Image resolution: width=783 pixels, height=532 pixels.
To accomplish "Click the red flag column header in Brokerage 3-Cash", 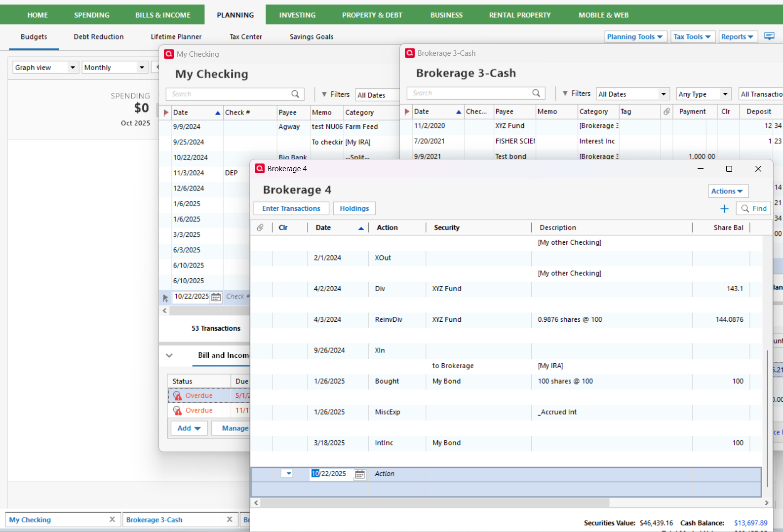I will 407,112.
